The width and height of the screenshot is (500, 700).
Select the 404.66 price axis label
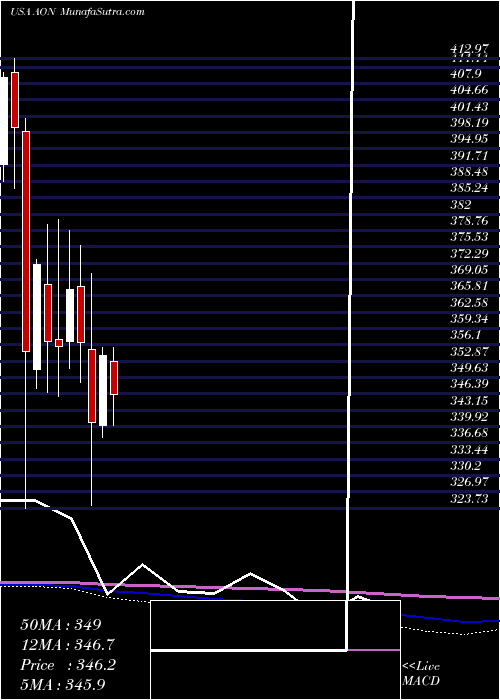coord(469,89)
